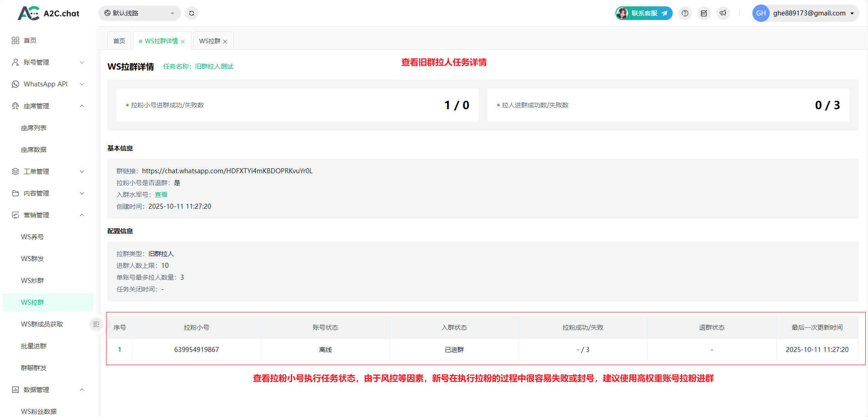Open the help question mark icon
The height and width of the screenshot is (417, 868).
pos(685,13)
